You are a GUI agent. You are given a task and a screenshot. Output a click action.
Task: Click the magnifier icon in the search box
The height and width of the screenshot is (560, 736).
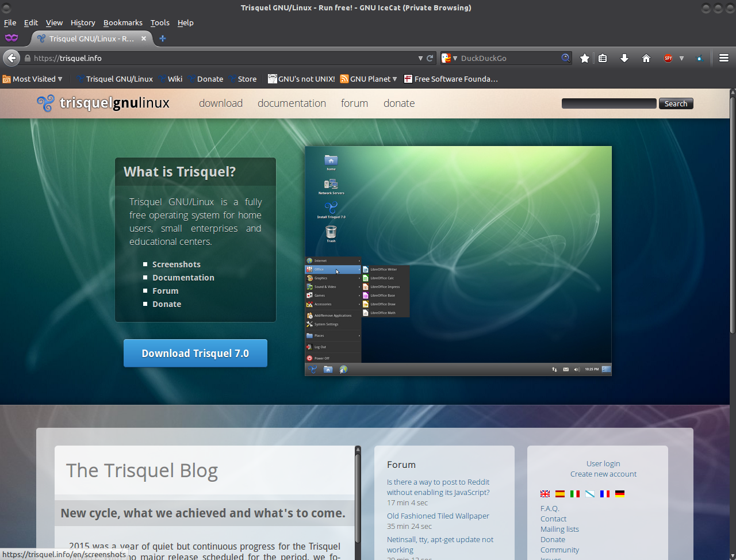pos(565,58)
